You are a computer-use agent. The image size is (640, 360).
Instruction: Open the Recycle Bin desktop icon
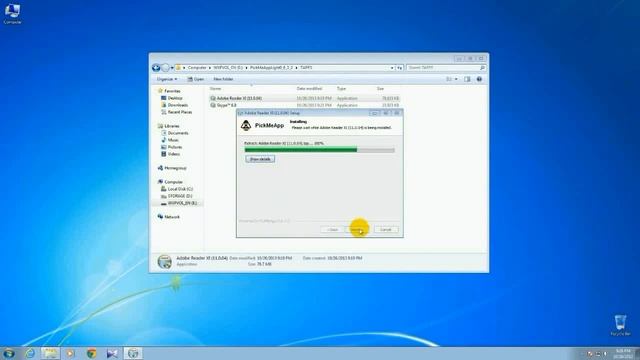click(620, 325)
